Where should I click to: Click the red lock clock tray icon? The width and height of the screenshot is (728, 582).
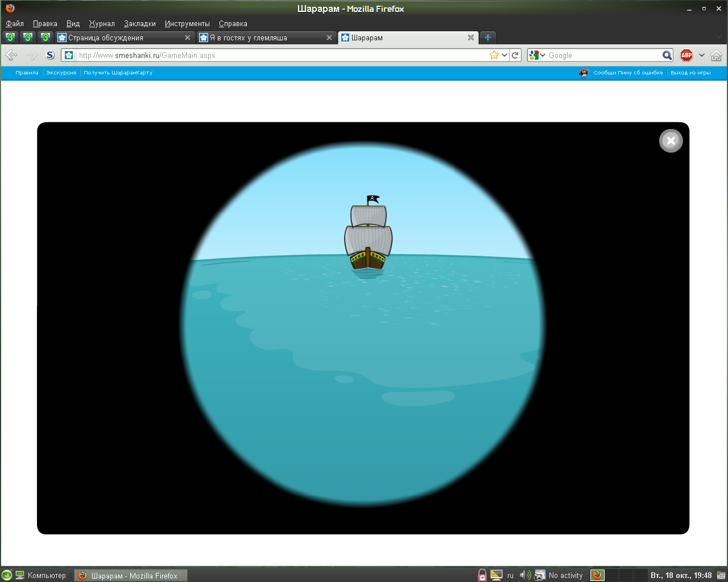(482, 575)
